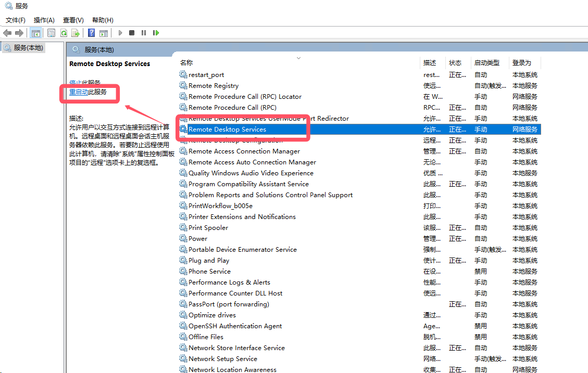
Task: Open the 操作(A) menu
Action: (x=44, y=20)
